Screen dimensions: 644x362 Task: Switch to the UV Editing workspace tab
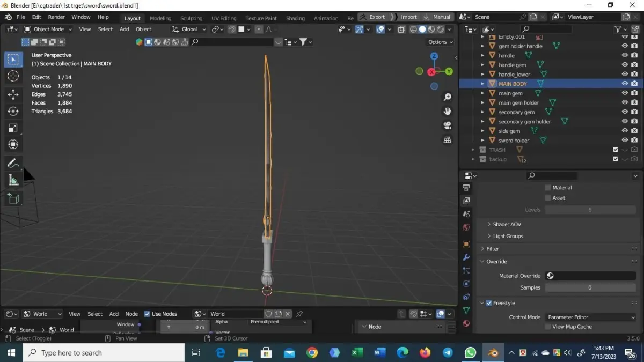pos(224,18)
